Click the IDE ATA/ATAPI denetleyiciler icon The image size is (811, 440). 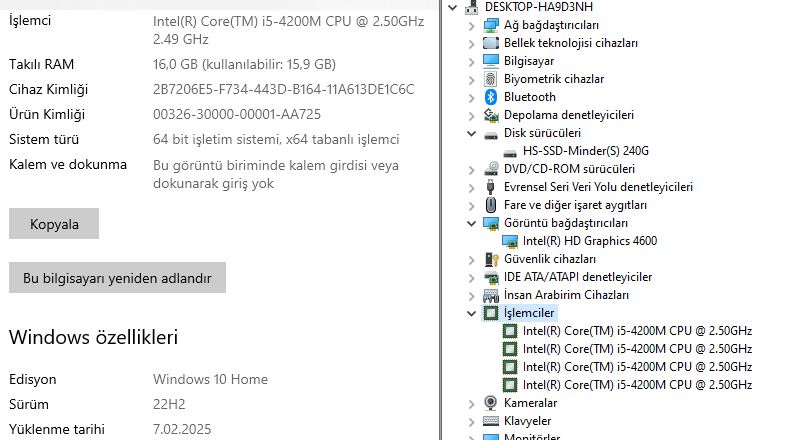[490, 277]
